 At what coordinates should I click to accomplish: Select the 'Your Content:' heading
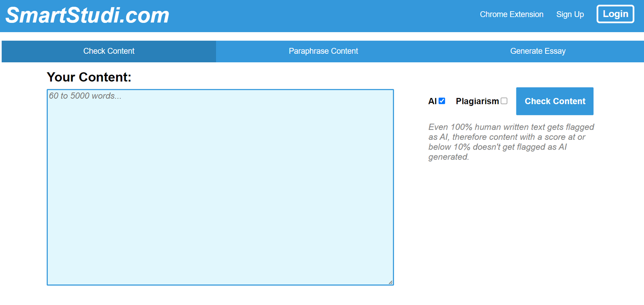(89, 77)
